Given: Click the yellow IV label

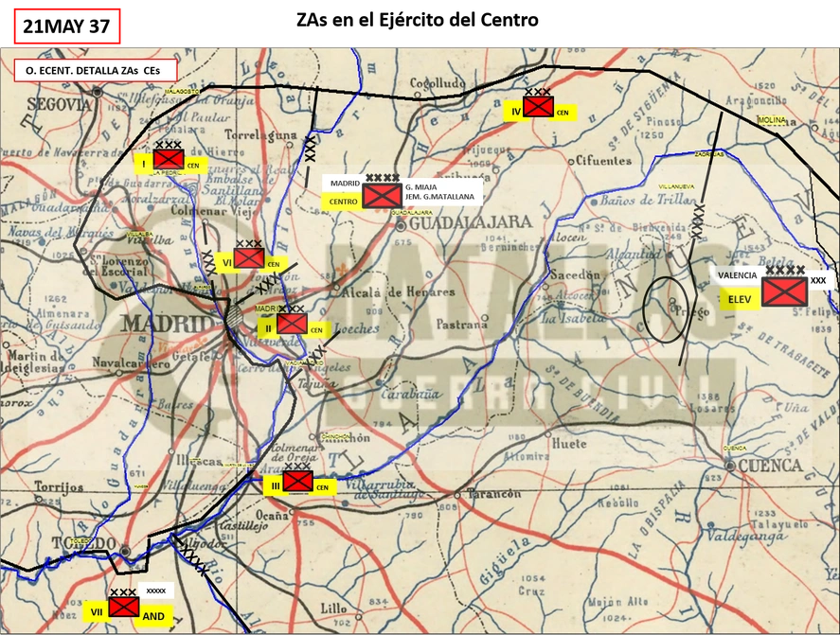Looking at the screenshot, I should tap(516, 112).
